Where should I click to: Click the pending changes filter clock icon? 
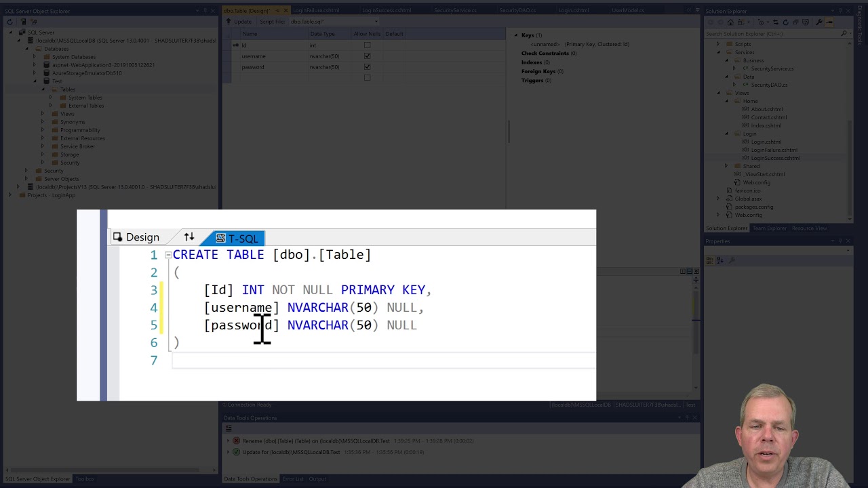(761, 22)
